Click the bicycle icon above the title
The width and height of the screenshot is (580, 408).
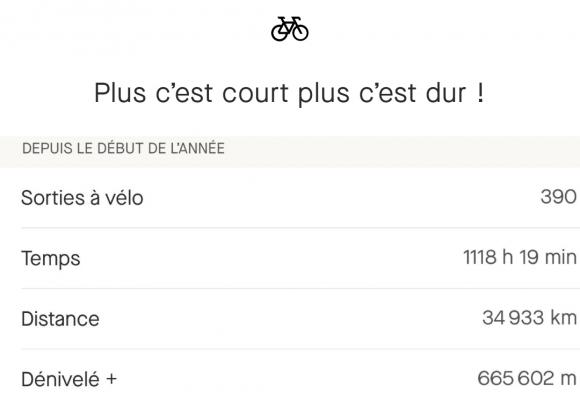pos(290,29)
